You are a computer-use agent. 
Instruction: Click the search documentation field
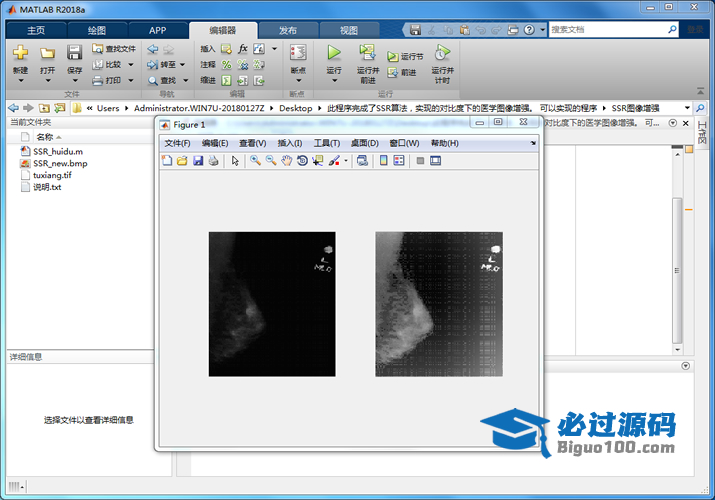(608, 30)
